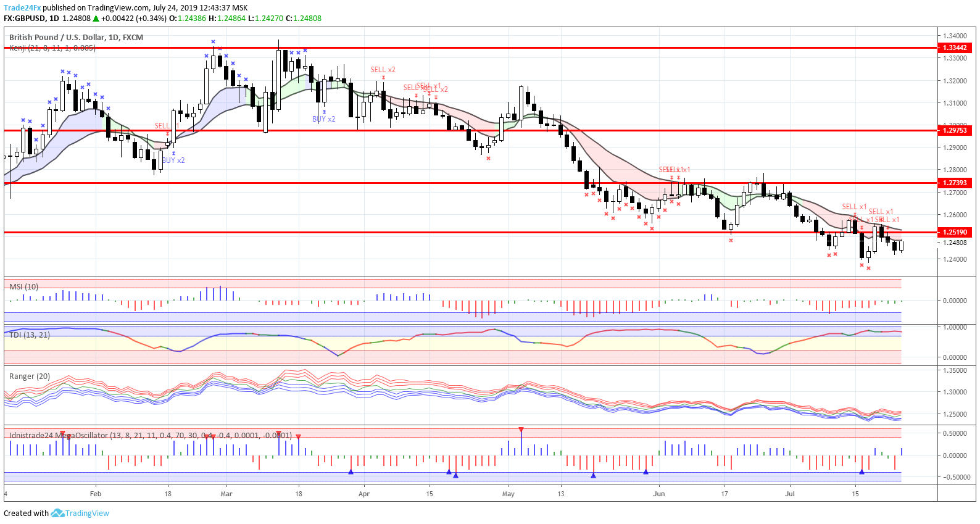The width and height of the screenshot is (980, 524).
Task: Click the 1.32000 price axis tick
Action: click(x=955, y=81)
